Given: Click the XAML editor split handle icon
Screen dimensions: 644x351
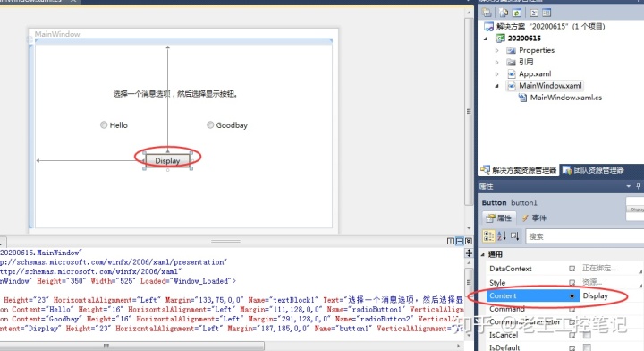Looking at the screenshot, I should pos(469,253).
